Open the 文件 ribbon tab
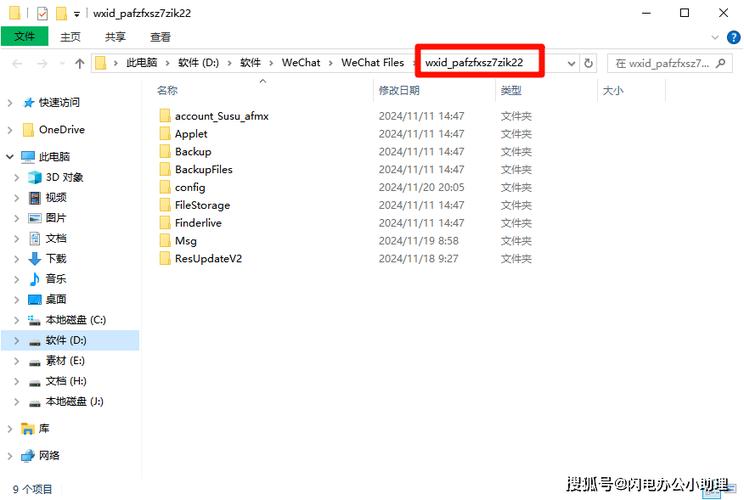Viewport: 744px width, 500px height. (x=24, y=37)
